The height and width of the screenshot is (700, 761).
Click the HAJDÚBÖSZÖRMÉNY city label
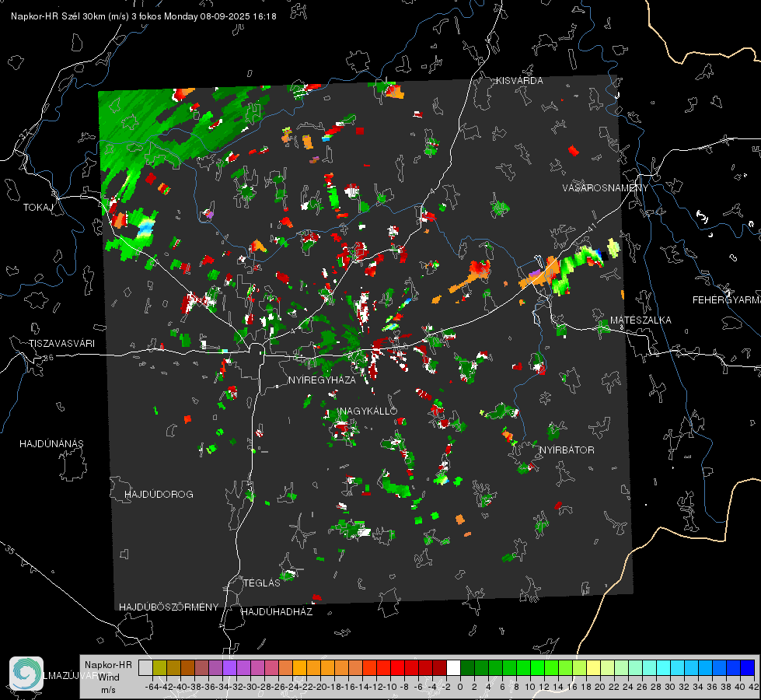pyautogui.click(x=169, y=607)
